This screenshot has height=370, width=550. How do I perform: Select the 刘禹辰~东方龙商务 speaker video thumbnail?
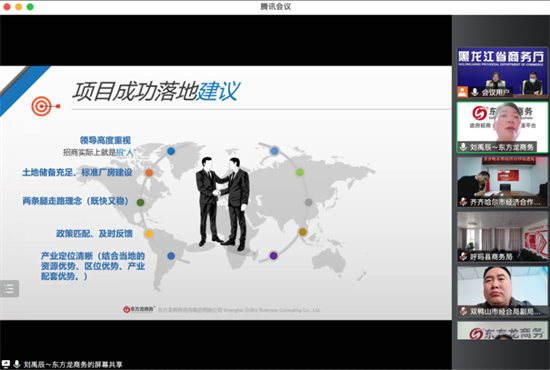502,127
